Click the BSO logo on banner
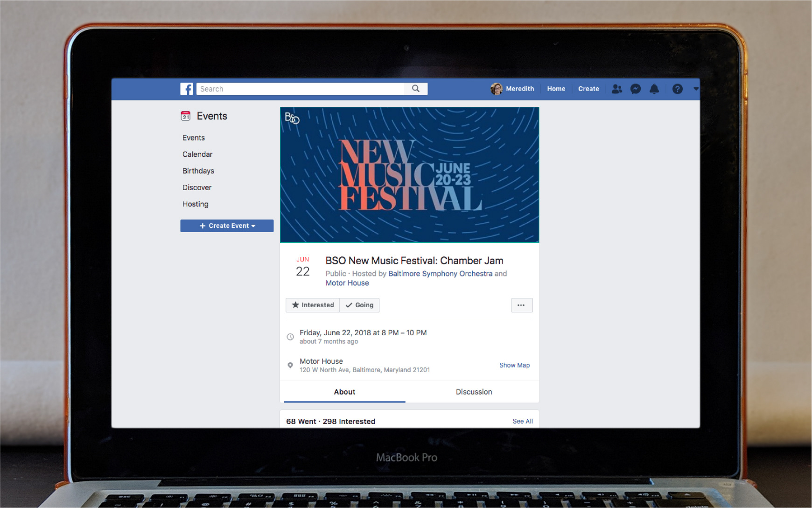 point(292,118)
